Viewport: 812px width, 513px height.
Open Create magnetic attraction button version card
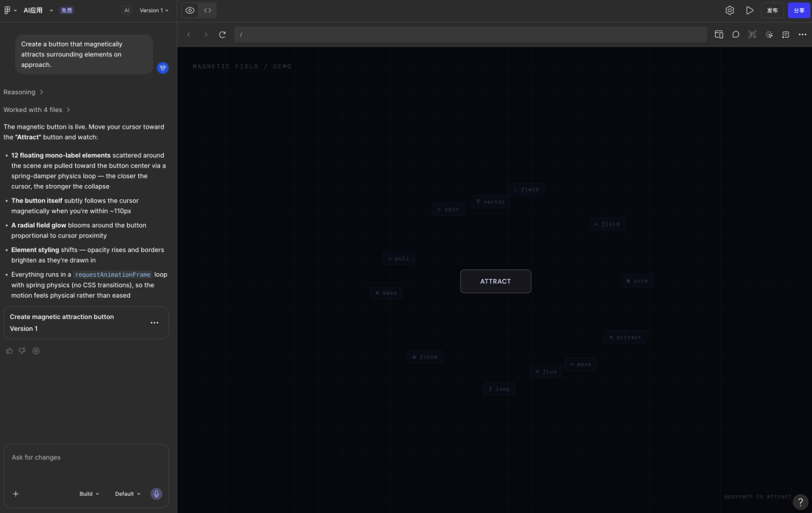pos(86,323)
